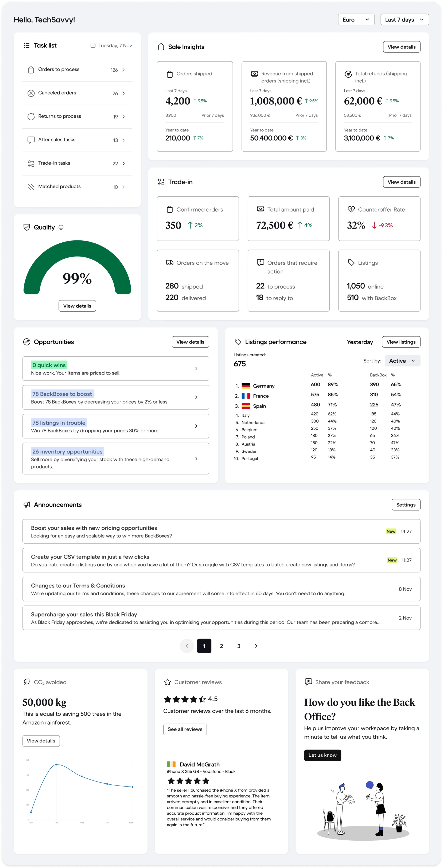
Task: Click the Orders that require action alert icon
Action: [261, 263]
